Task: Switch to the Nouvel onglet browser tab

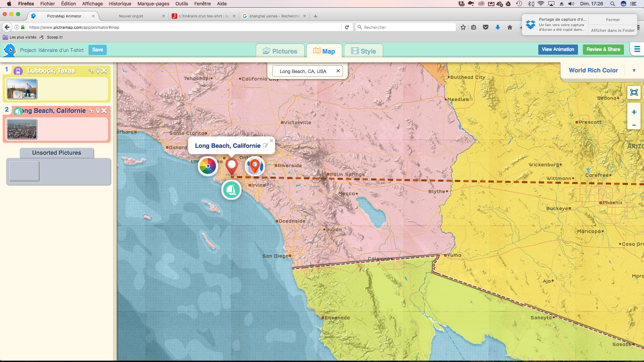Action: click(131, 16)
